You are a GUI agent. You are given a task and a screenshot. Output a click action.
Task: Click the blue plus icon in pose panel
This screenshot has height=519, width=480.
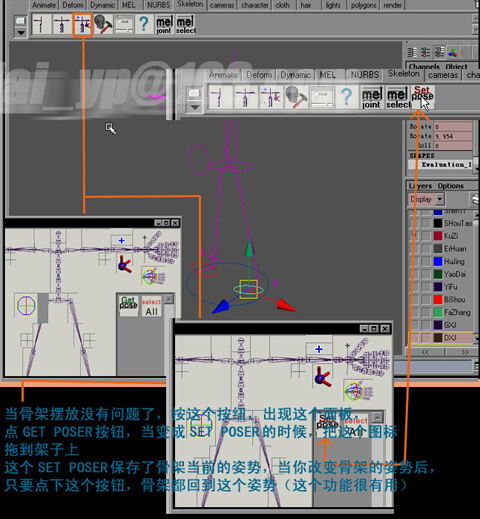pyautogui.click(x=121, y=240)
